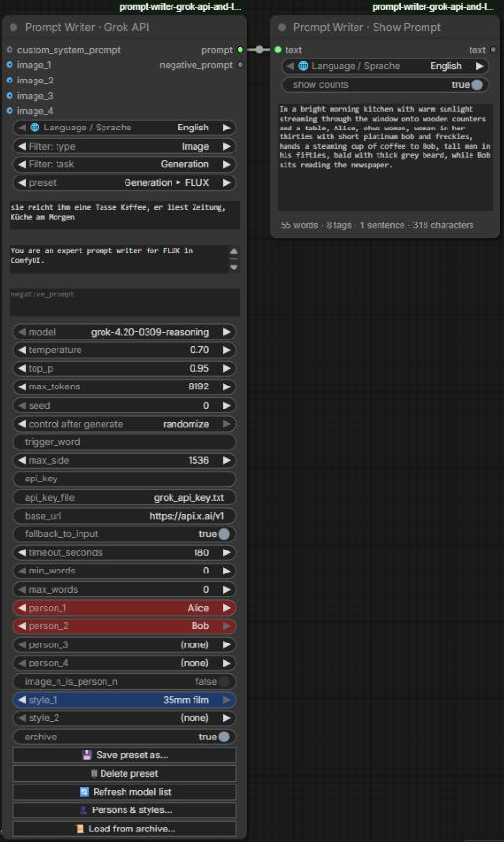Click the Show Prompt node collapse dot
The height and width of the screenshot is (842, 504).
click(282, 27)
